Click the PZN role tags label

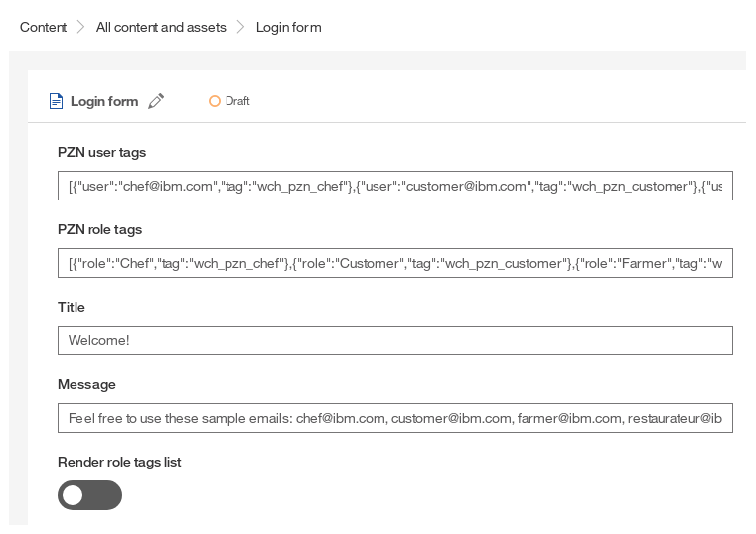(x=99, y=229)
